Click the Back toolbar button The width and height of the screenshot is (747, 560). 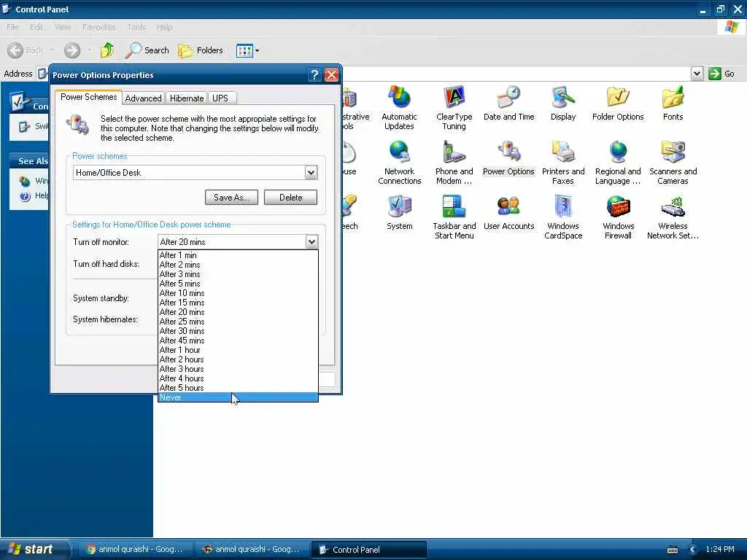(26, 50)
